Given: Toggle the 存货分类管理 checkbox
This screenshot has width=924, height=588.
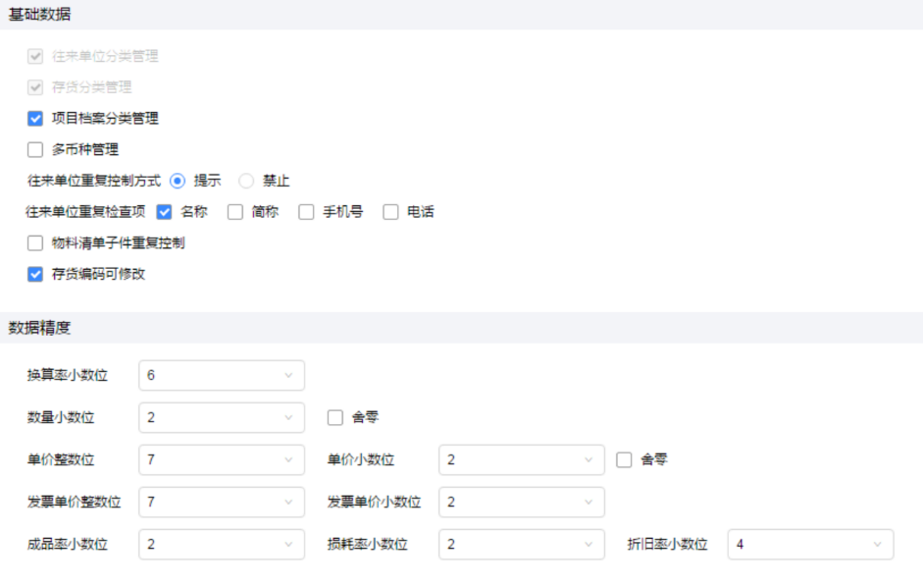Looking at the screenshot, I should [x=35, y=87].
